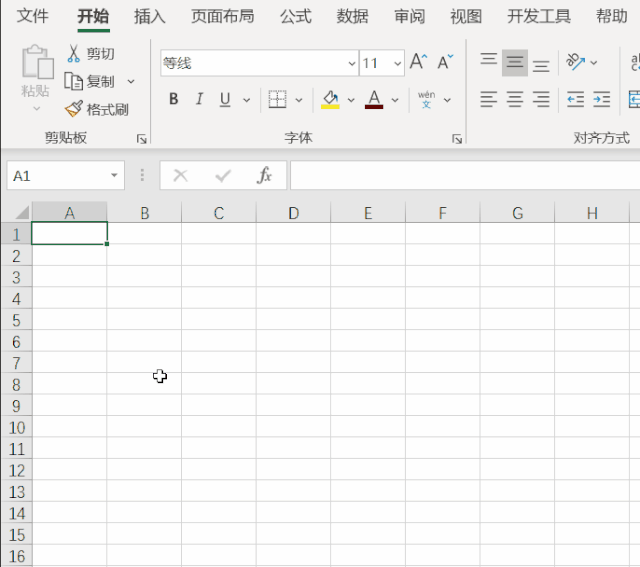Expand the fill color palette arrow

click(x=351, y=100)
